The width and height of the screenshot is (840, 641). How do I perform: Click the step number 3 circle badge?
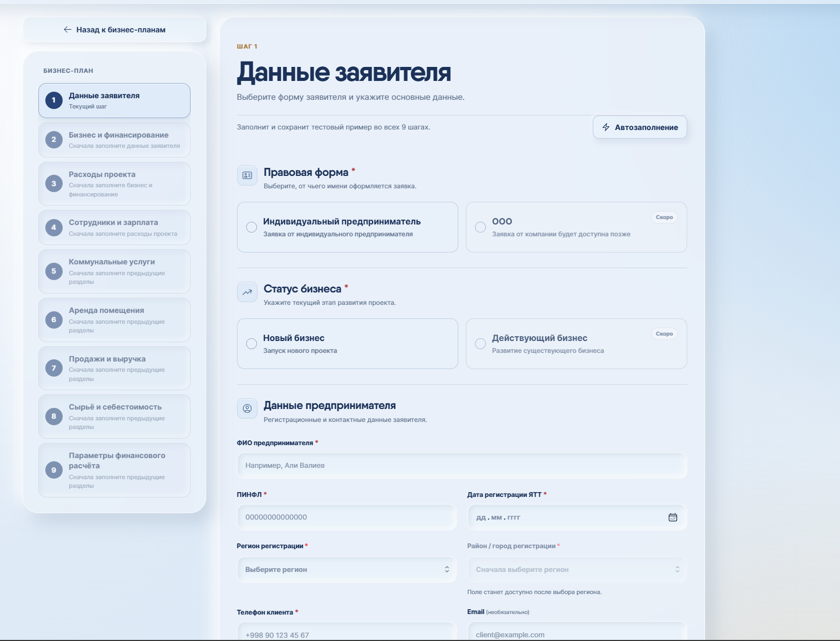tap(53, 183)
